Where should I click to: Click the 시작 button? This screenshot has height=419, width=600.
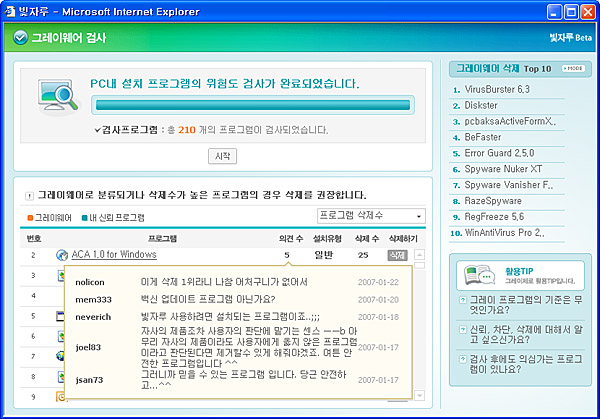222,156
